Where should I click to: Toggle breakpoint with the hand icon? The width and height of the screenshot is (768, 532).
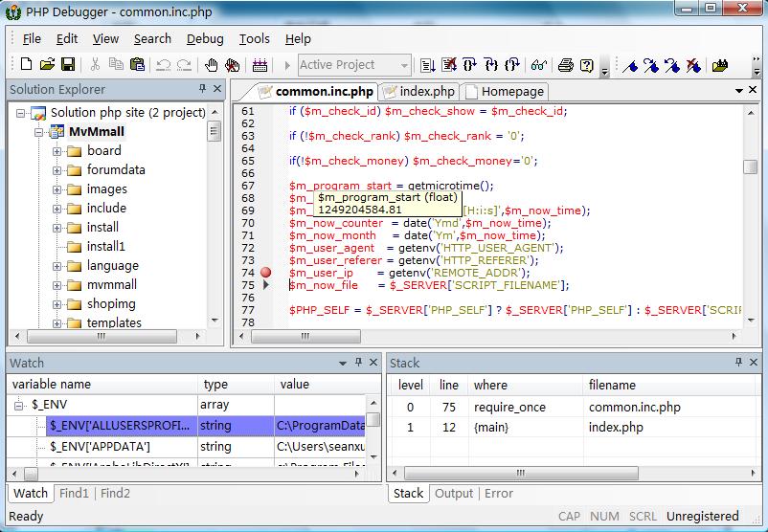coord(211,65)
